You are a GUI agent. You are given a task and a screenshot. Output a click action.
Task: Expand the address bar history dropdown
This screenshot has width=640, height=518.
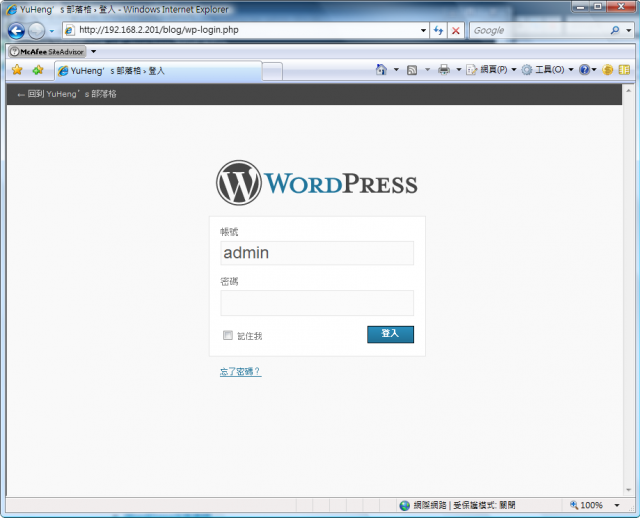coord(423,30)
